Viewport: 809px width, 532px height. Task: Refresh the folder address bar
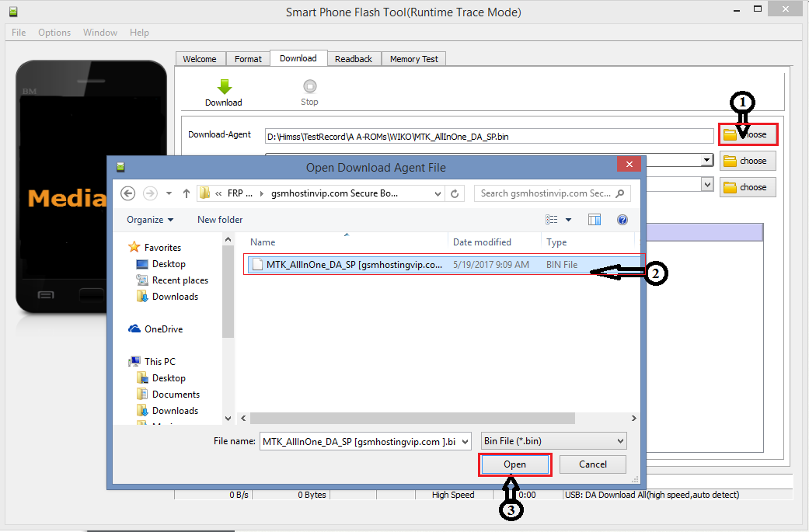click(455, 193)
